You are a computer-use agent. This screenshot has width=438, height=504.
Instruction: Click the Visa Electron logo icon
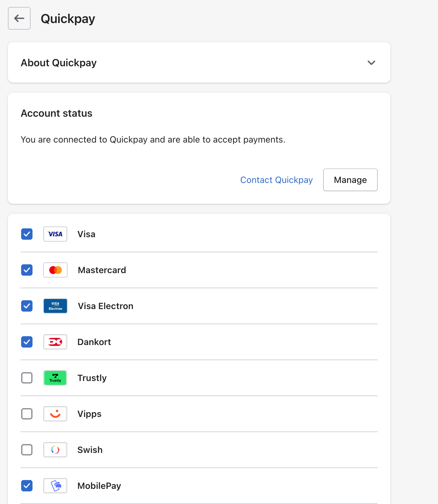pos(55,306)
